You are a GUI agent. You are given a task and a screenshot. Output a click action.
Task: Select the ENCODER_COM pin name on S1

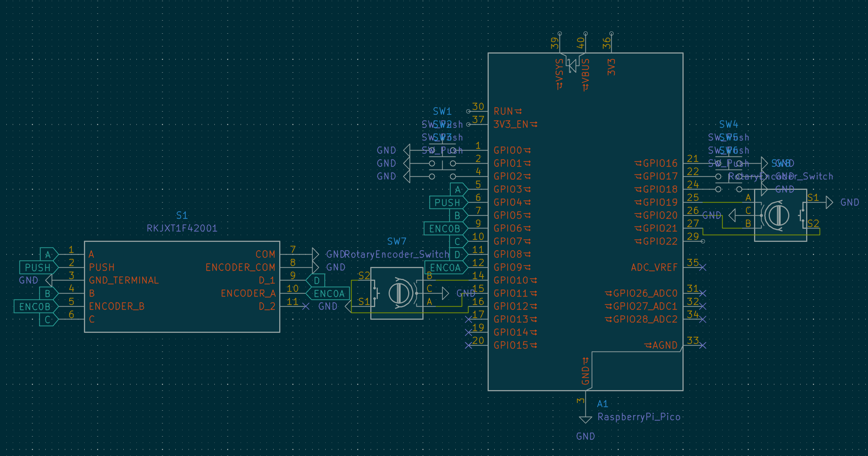tap(240, 267)
